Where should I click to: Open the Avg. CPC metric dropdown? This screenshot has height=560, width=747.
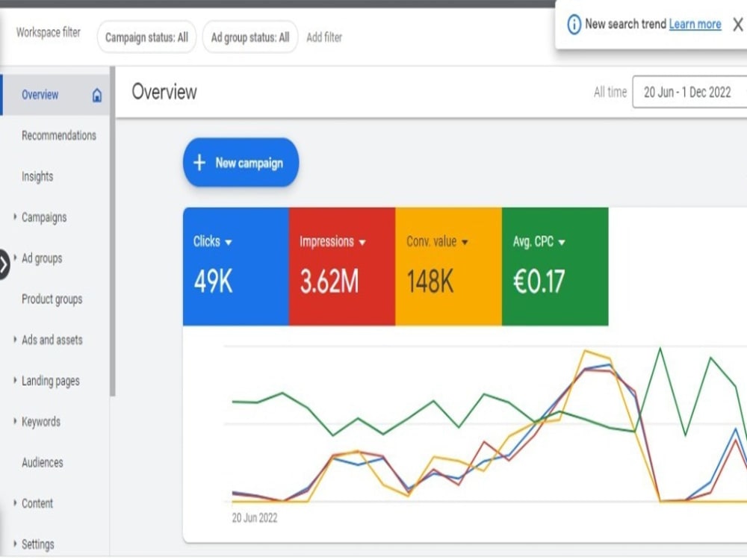[539, 242]
